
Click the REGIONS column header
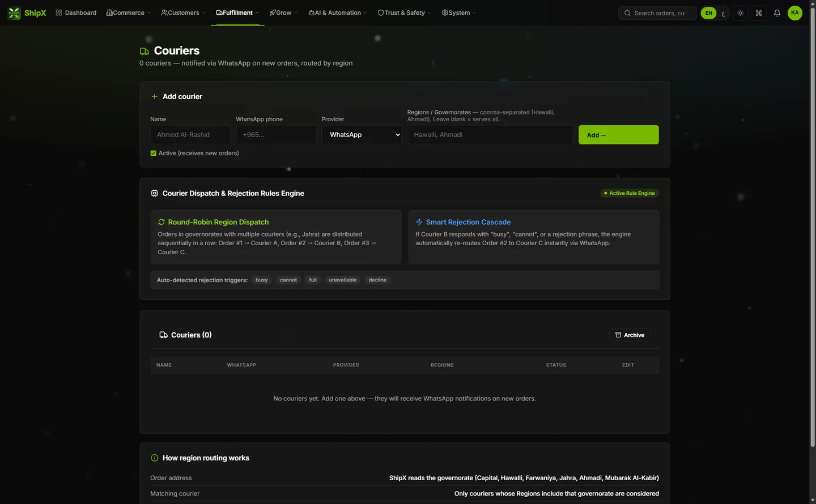[x=442, y=365]
